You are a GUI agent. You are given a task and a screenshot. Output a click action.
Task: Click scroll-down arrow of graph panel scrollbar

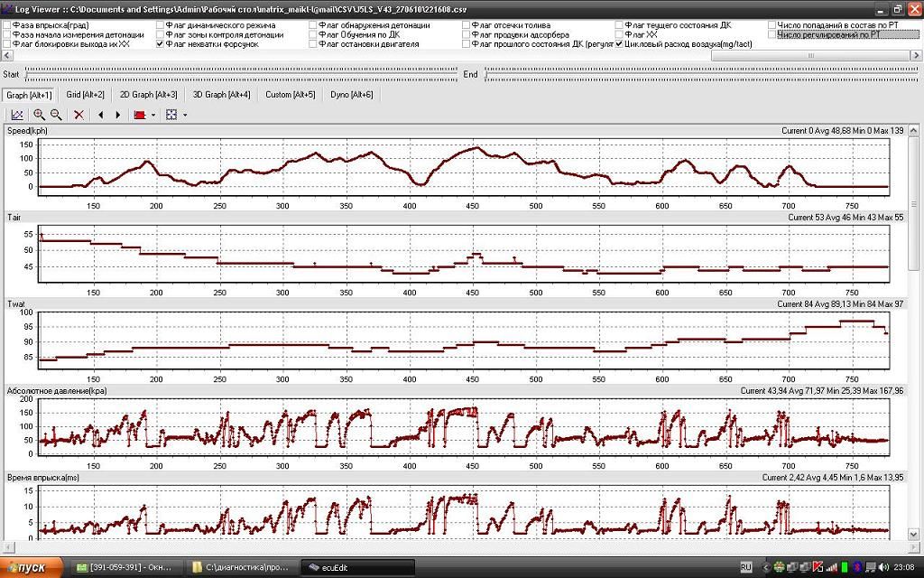point(914,535)
